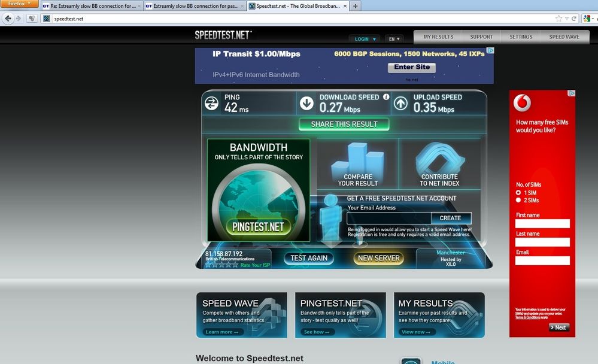The width and height of the screenshot is (598, 364).
Task: Switch to the Extreamly slow BB connection for pas... tab
Action: point(195,6)
